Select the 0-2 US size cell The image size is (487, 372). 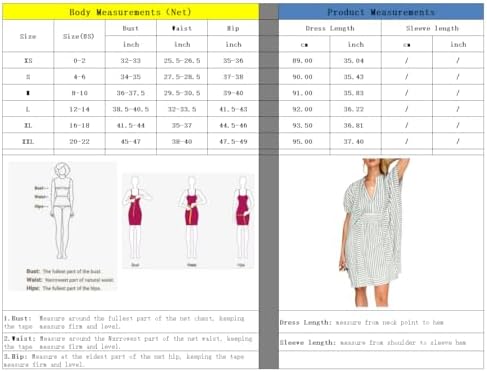tap(79, 61)
